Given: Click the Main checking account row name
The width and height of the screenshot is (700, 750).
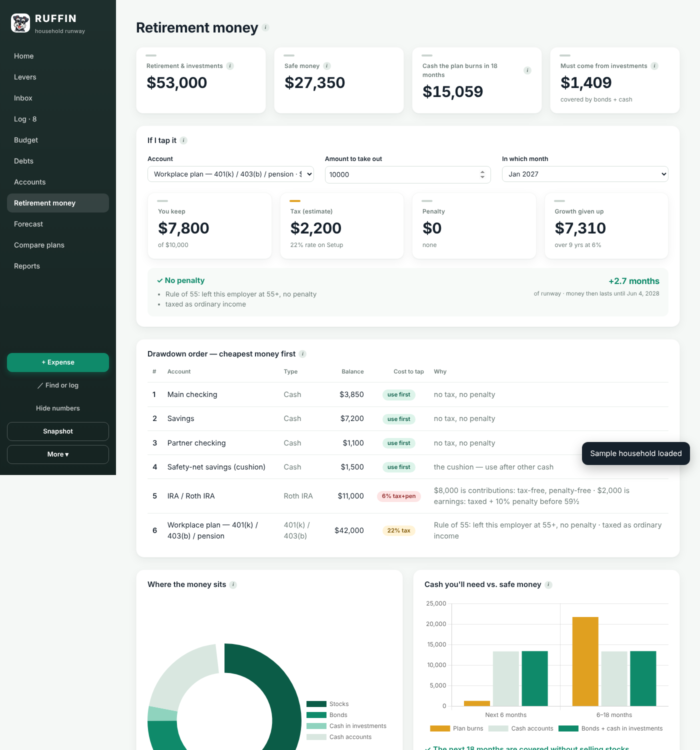Looking at the screenshot, I should pyautogui.click(x=192, y=394).
